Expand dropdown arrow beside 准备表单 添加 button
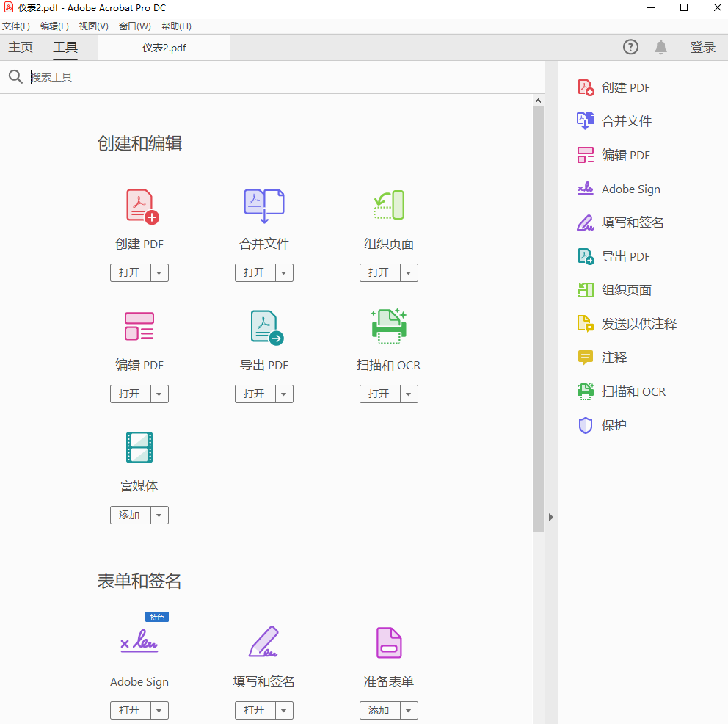The width and height of the screenshot is (728, 724). 409,710
